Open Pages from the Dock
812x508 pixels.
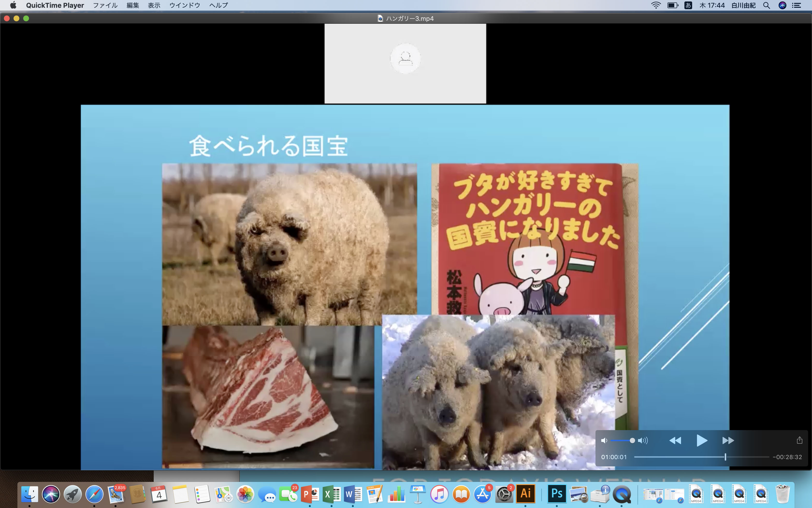pyautogui.click(x=374, y=494)
